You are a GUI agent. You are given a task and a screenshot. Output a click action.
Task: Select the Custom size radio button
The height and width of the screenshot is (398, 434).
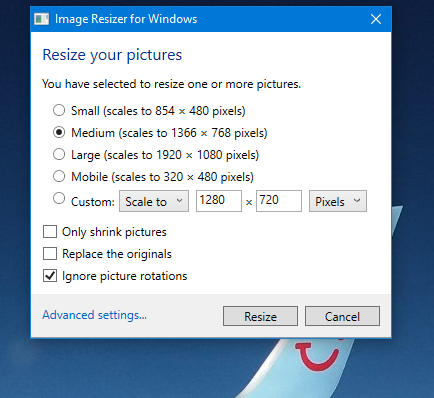59,198
